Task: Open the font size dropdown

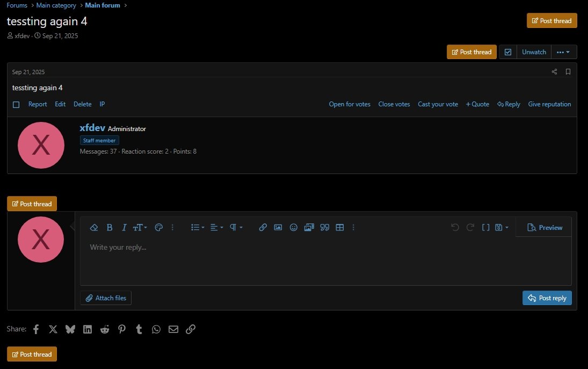Action: point(140,227)
